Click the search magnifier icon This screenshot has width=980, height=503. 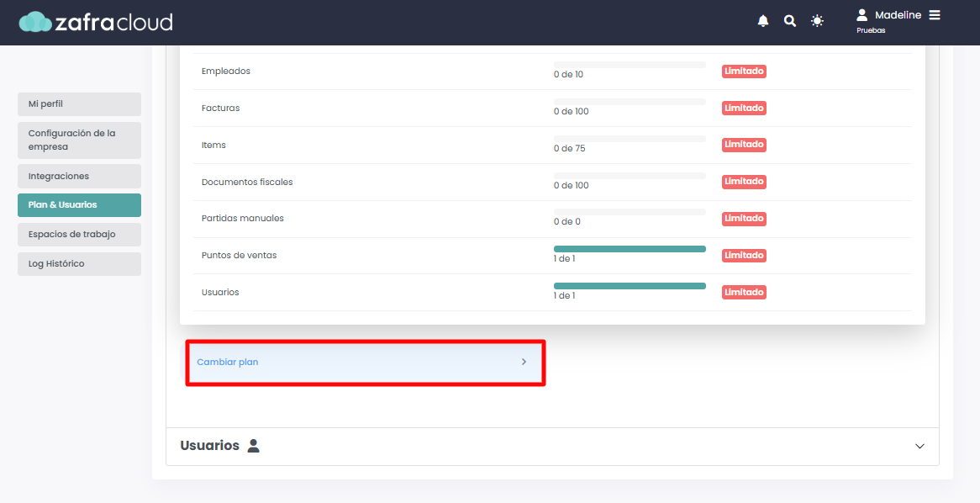[790, 21]
